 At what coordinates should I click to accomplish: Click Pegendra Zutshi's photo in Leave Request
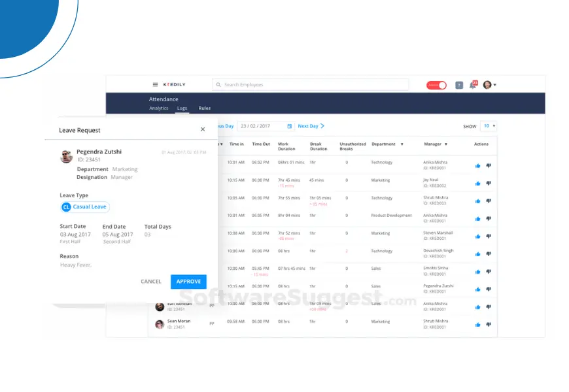67,156
